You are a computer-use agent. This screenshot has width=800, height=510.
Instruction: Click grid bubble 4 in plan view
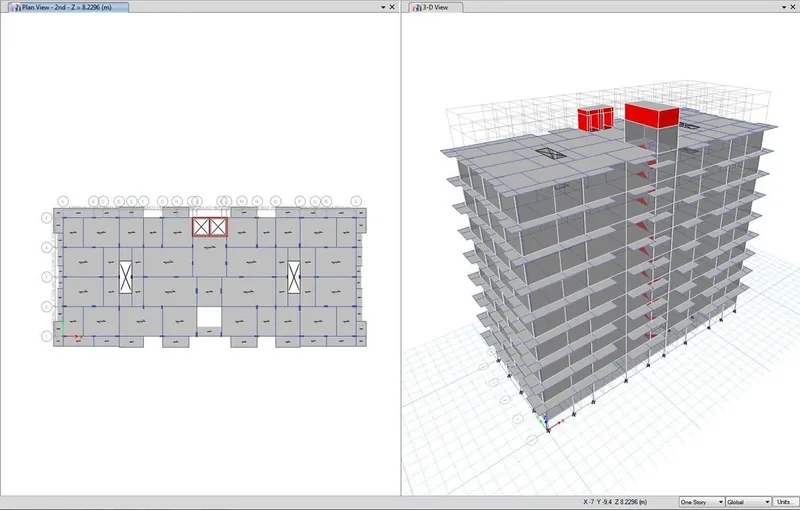(46, 247)
